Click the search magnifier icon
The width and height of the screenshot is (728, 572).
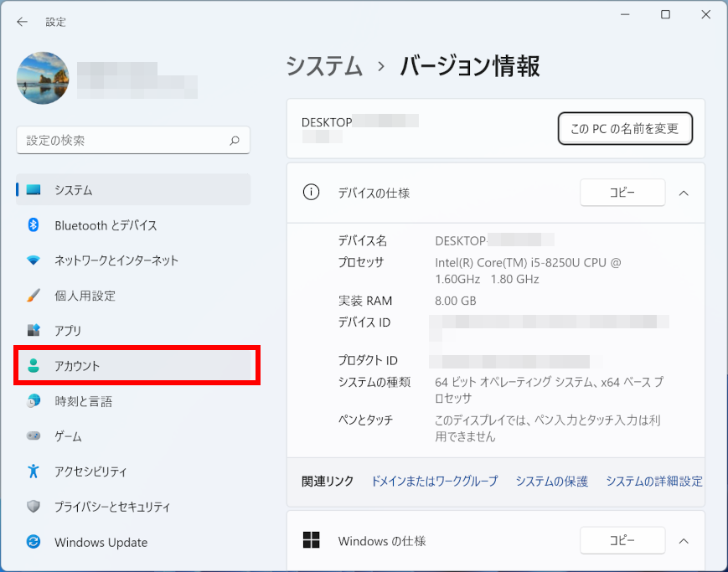235,140
